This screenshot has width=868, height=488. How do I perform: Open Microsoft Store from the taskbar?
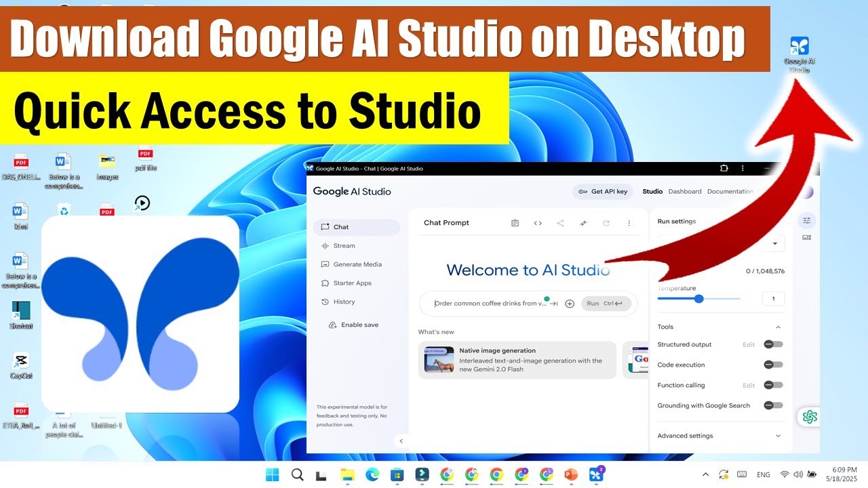pyautogui.click(x=397, y=474)
